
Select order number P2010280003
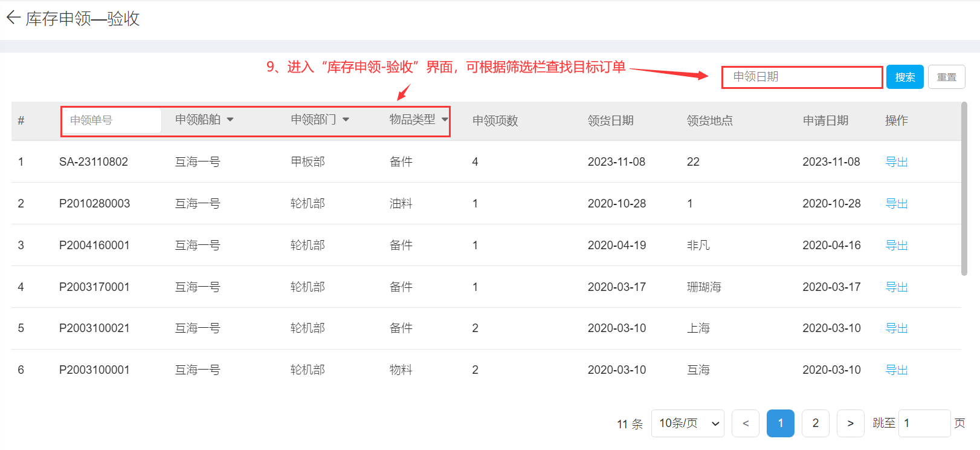[x=94, y=203]
